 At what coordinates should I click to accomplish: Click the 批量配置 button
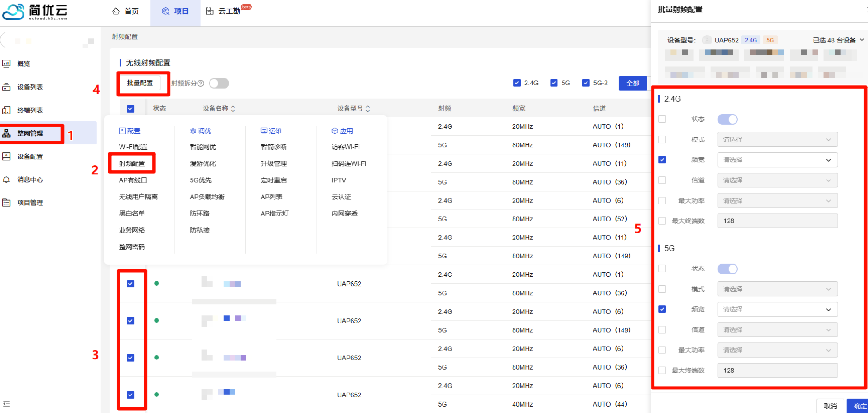click(x=140, y=83)
